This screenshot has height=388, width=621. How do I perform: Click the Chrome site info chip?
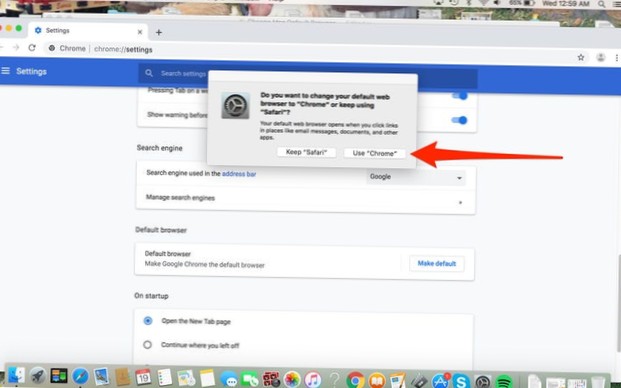67,48
